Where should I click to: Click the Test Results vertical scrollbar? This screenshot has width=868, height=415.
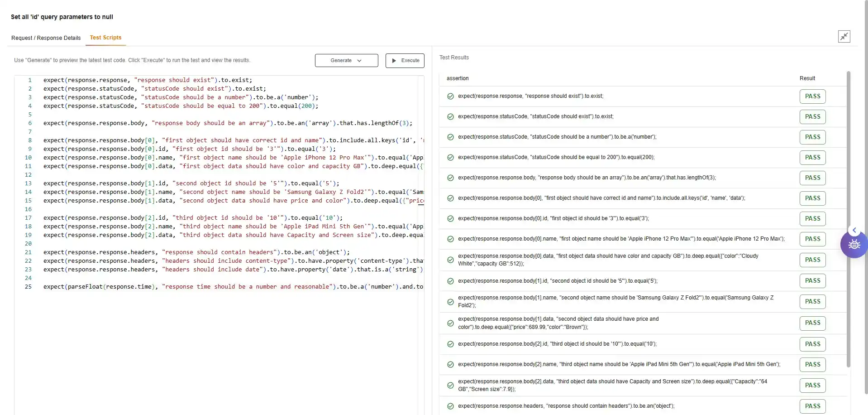pos(848,217)
